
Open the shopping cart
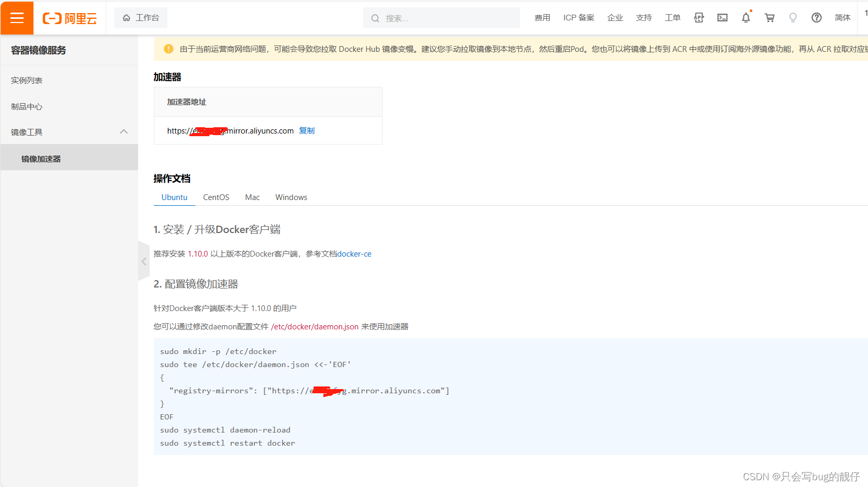point(770,18)
